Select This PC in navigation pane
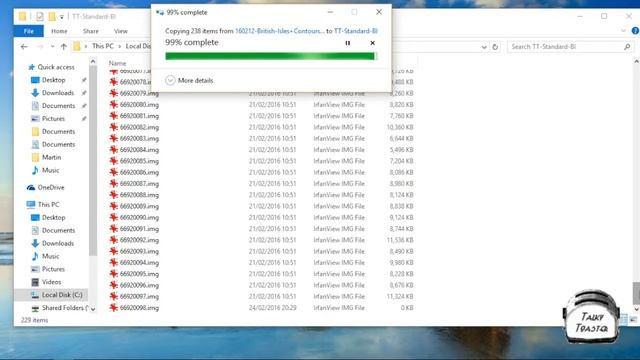Screen dimensions: 640x360 pyautogui.click(x=48, y=204)
